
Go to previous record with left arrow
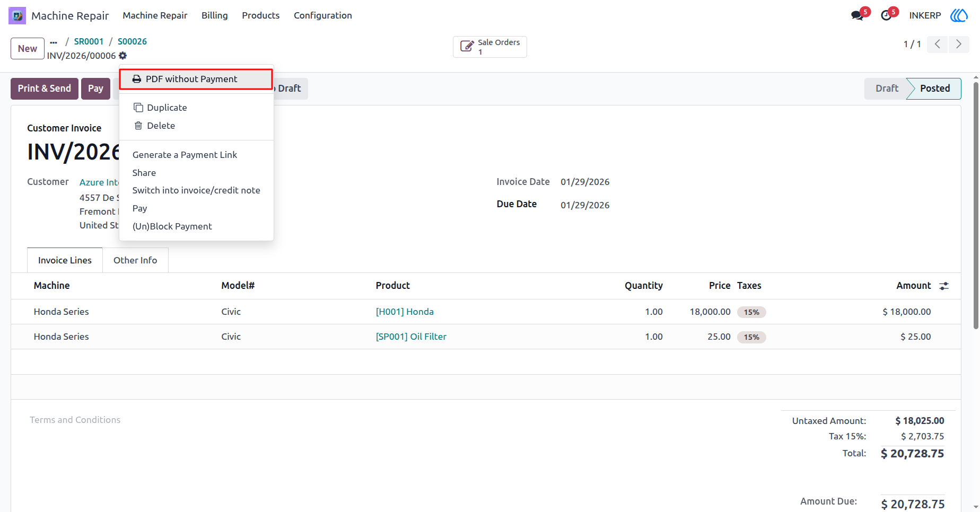click(x=938, y=44)
